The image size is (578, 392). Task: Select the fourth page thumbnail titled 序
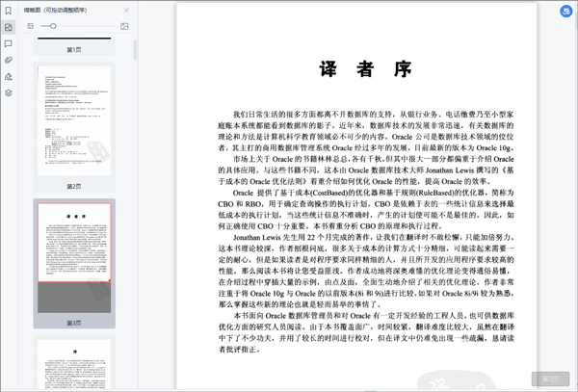[74, 363]
